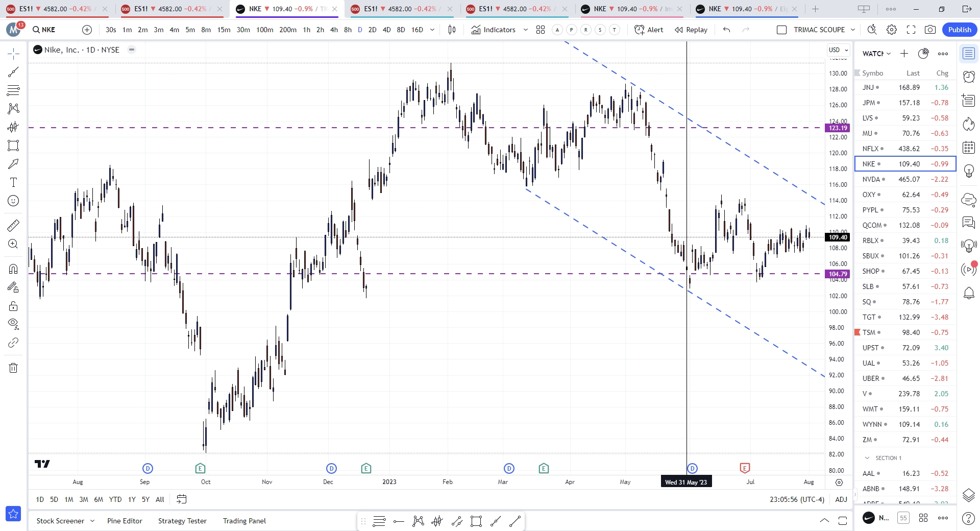Open the patterns drawing tool

pos(13,108)
